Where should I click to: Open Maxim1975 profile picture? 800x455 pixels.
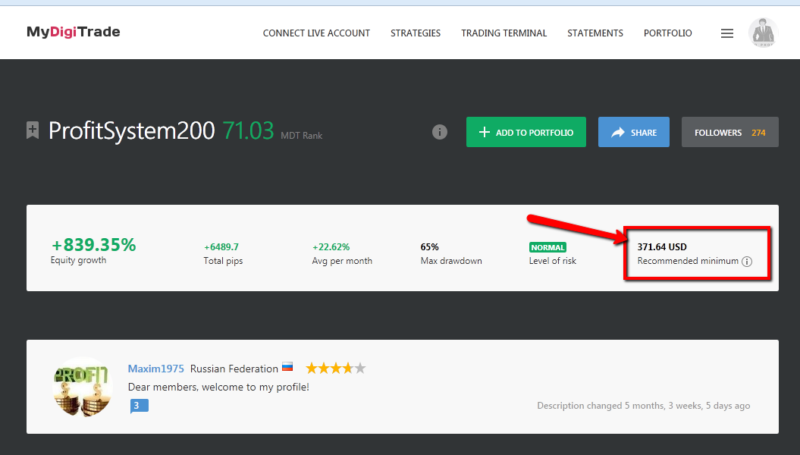click(x=82, y=387)
